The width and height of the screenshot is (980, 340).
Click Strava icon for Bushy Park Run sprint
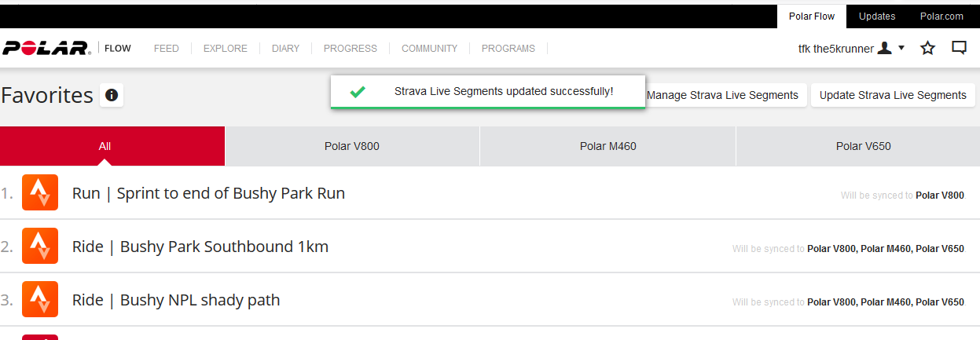(x=40, y=193)
